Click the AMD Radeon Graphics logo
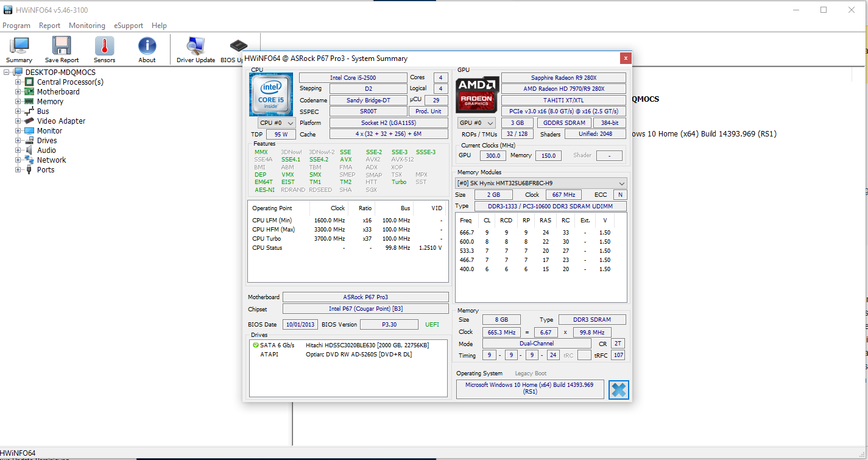Image resolution: width=868 pixels, height=460 pixels. (476, 94)
